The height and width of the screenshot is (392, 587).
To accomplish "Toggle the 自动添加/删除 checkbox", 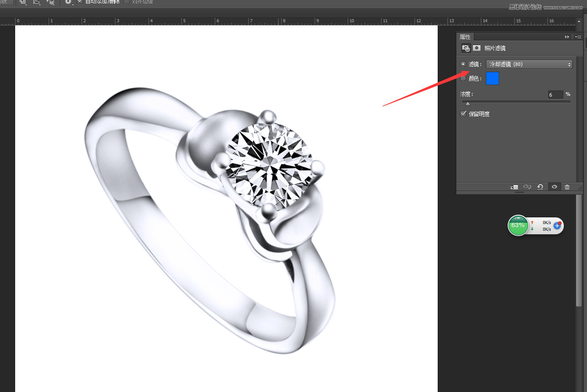I will pyautogui.click(x=80, y=2).
